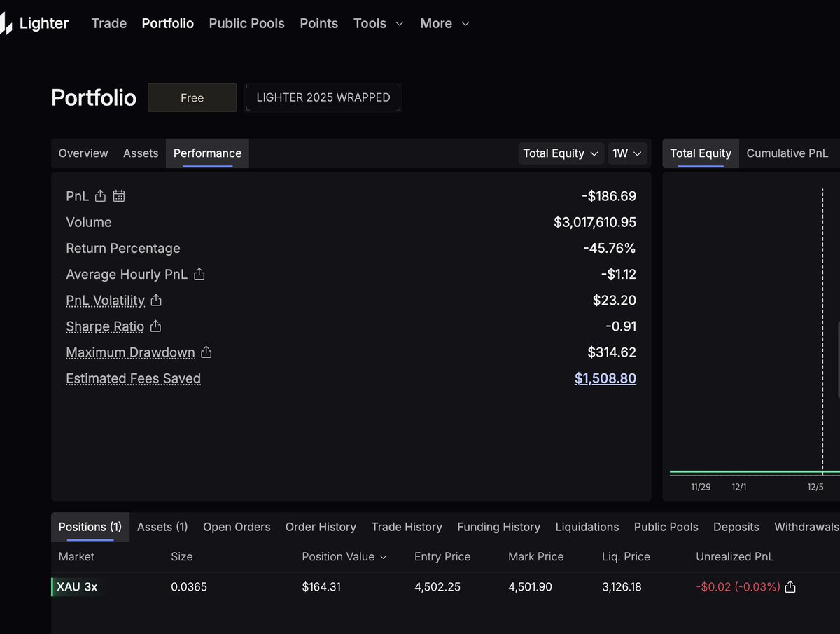Click the -$0.02 (-0.03%) unrealized PnL

click(738, 587)
